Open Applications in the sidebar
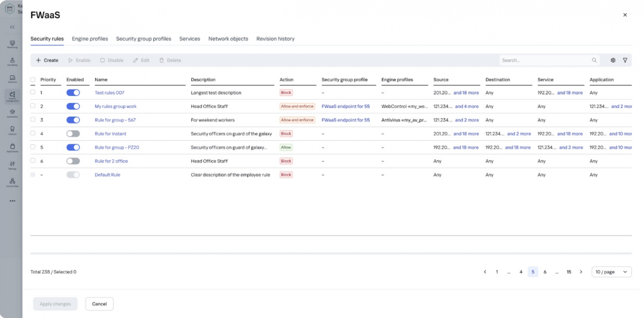 (12, 147)
